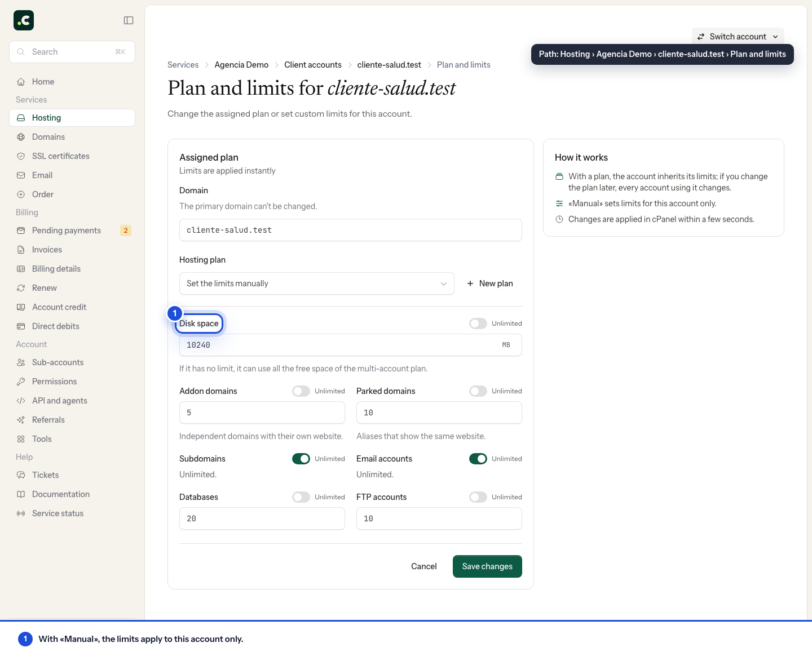Image resolution: width=812 pixels, height=656 pixels.
Task: Click the Order plus-circle icon
Action: [21, 194]
